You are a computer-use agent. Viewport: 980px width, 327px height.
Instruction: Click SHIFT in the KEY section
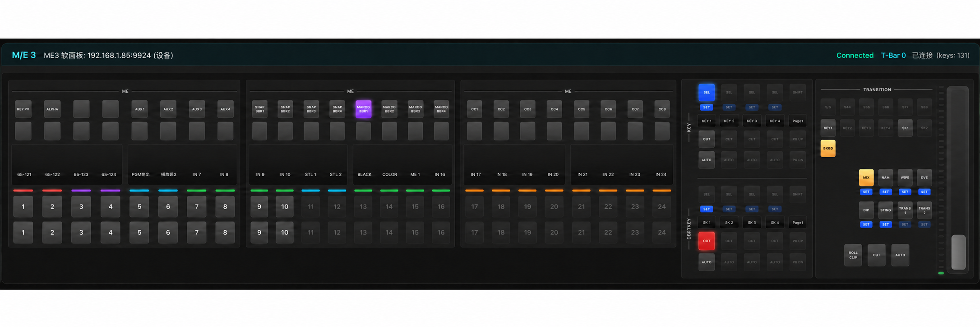click(x=798, y=92)
